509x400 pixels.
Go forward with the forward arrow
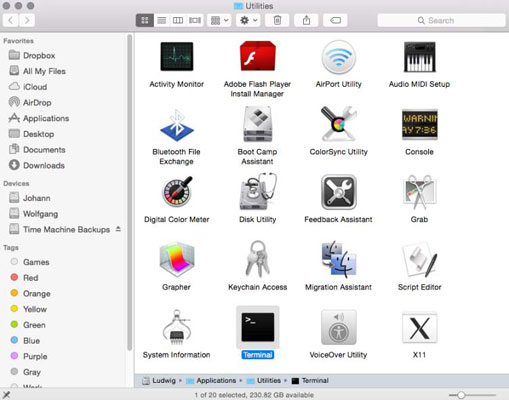(x=27, y=20)
